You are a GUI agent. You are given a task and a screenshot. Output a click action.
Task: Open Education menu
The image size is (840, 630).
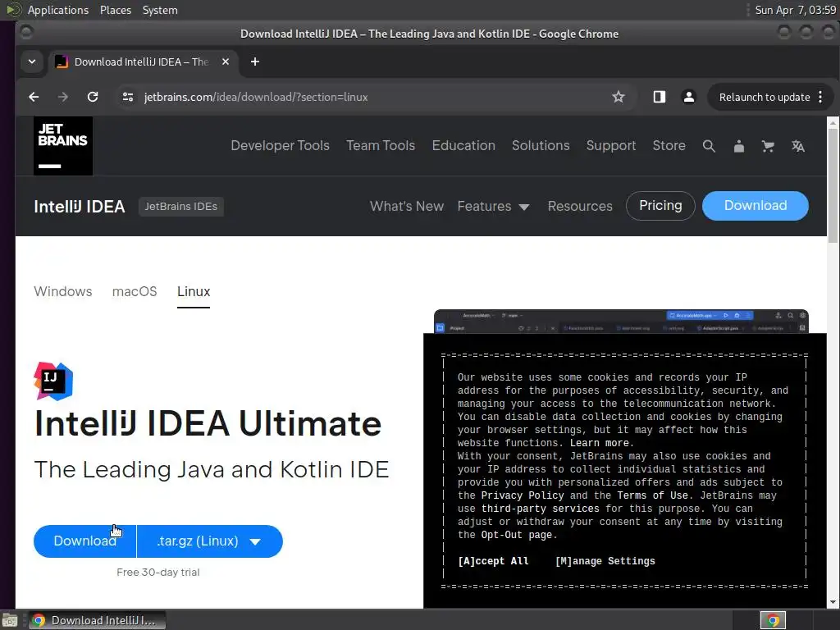(463, 146)
